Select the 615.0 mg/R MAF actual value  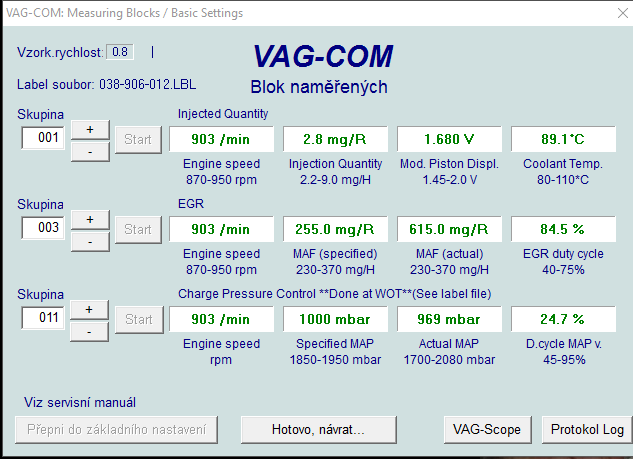[449, 229]
